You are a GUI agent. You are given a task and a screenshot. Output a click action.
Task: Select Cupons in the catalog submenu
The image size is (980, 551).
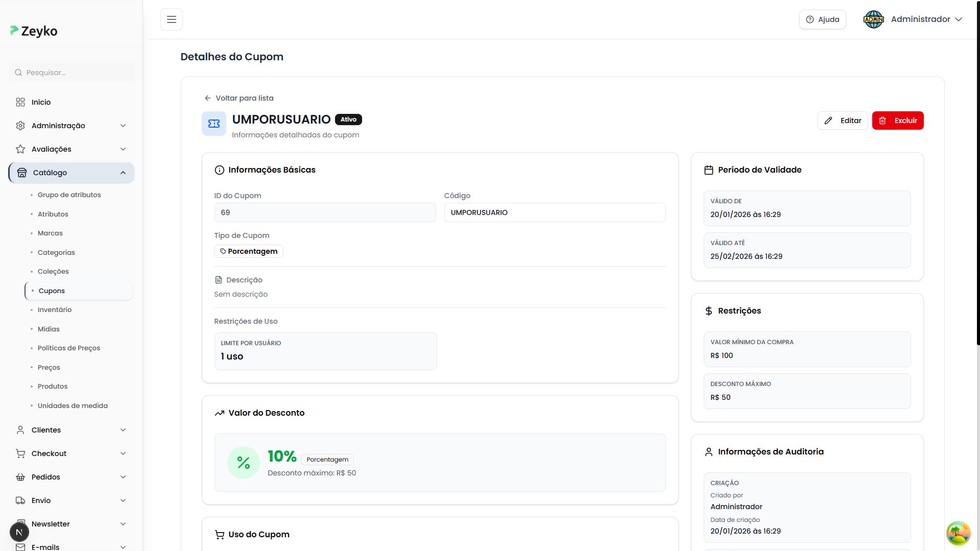(x=52, y=291)
